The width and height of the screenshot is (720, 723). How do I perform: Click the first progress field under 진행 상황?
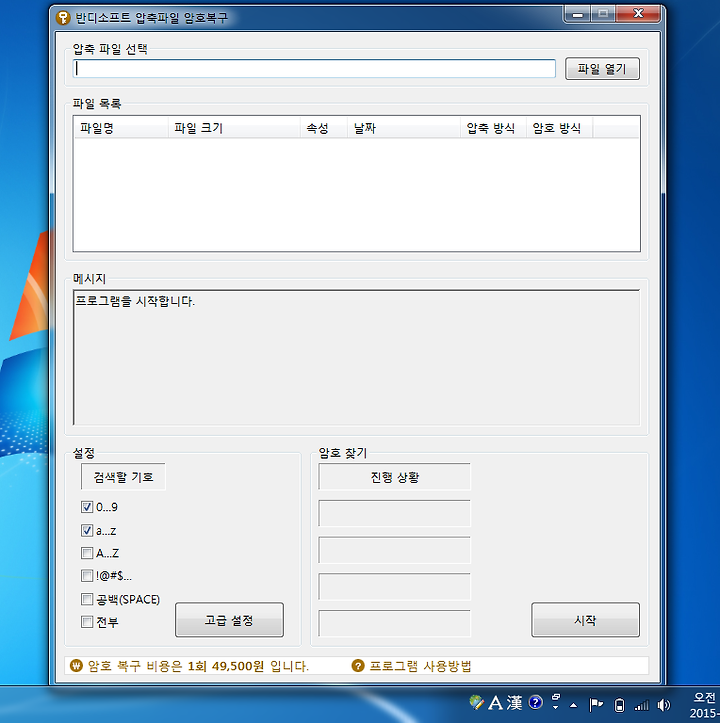tap(394, 513)
